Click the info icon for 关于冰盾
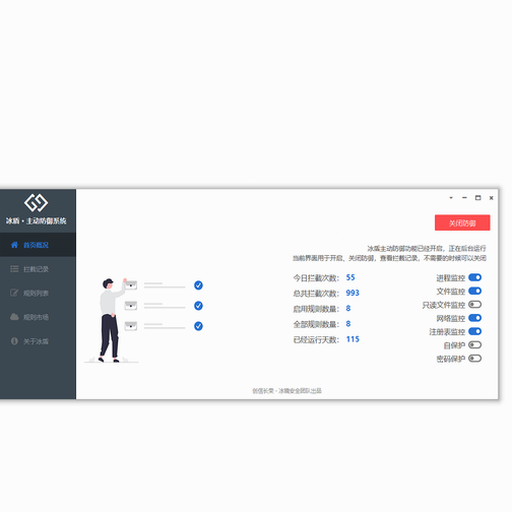The height and width of the screenshot is (512, 512). tap(14, 341)
